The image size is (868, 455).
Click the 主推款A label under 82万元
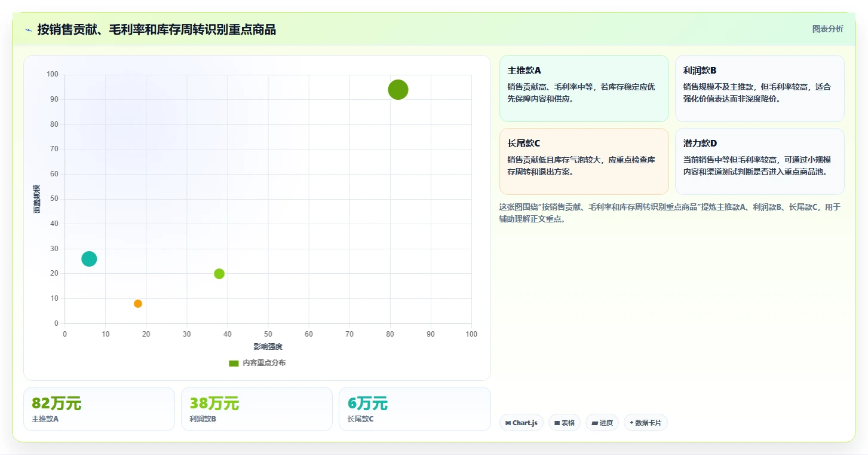(x=45, y=419)
